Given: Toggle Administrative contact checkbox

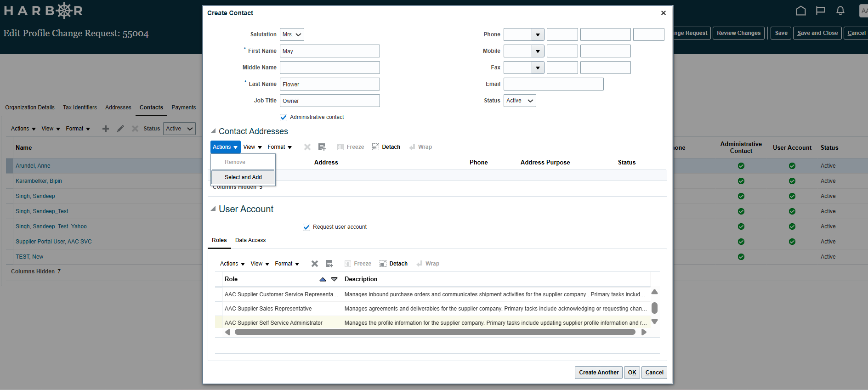Looking at the screenshot, I should [x=284, y=118].
